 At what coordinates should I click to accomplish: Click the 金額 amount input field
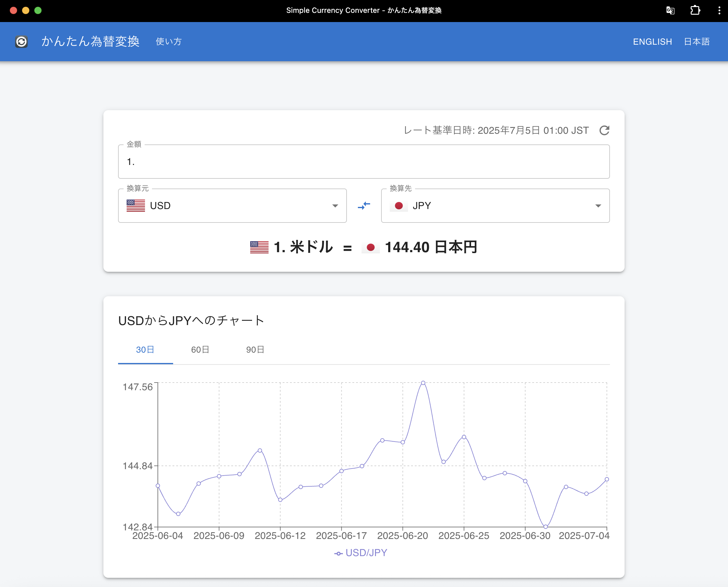[364, 162]
